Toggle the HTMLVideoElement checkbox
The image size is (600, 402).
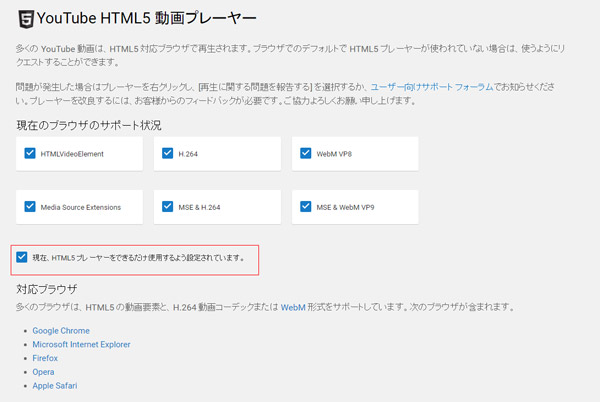click(x=30, y=153)
